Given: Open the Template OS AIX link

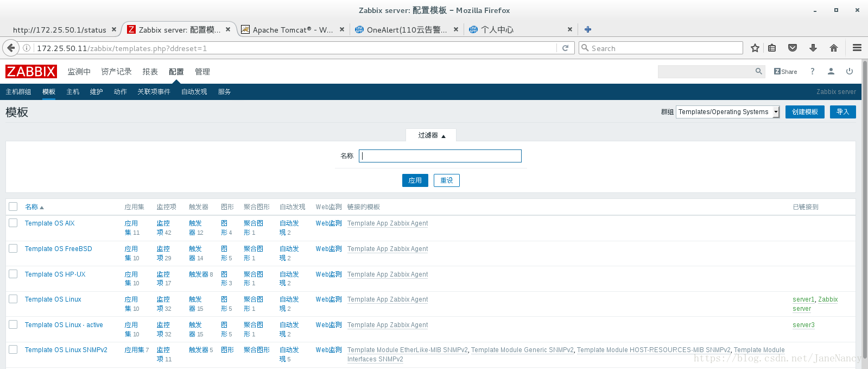Looking at the screenshot, I should tap(49, 223).
